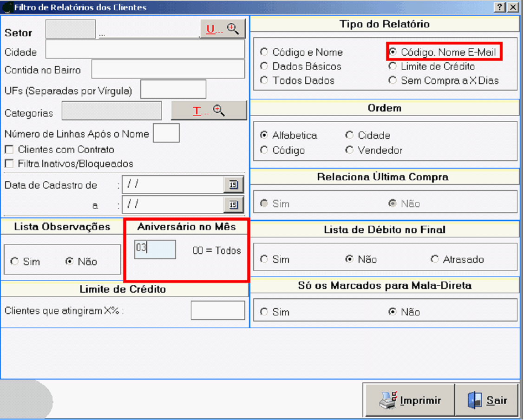Screen dimensions: 524x420
Task: Select Sim for Lista Observações
Action: 15,262
